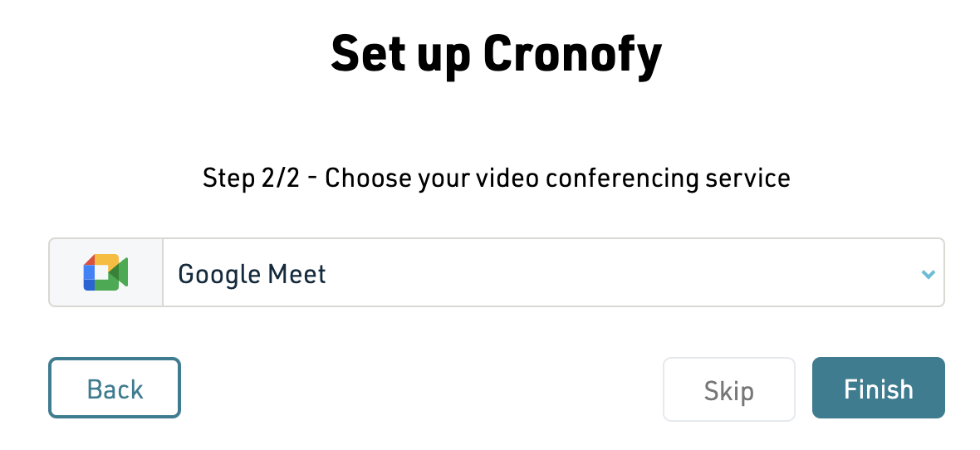Viewport: 980px width, 450px height.
Task: Return to step one with Back
Action: 115,388
